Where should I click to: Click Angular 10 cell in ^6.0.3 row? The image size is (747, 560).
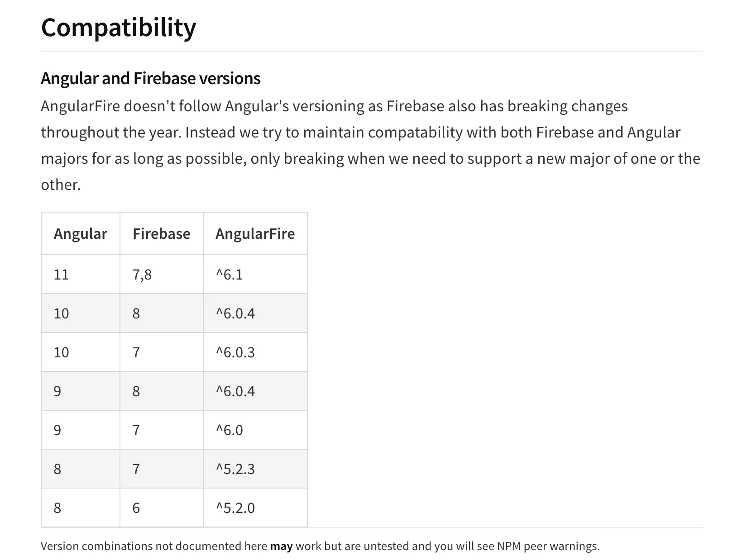point(62,352)
